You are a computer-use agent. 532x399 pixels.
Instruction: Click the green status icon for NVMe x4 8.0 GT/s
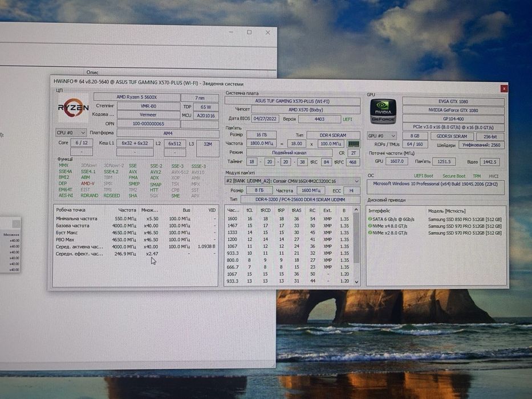(370, 226)
